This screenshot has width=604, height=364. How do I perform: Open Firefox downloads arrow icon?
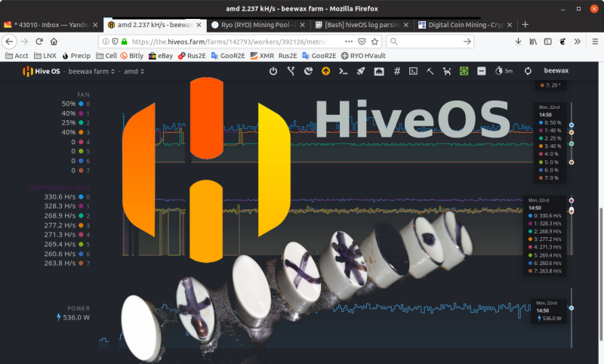click(x=519, y=42)
